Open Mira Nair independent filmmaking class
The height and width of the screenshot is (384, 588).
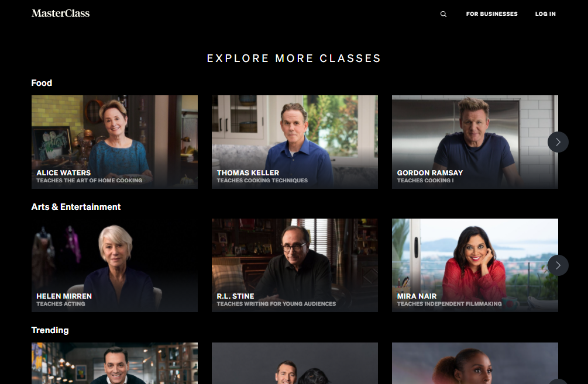click(x=474, y=265)
